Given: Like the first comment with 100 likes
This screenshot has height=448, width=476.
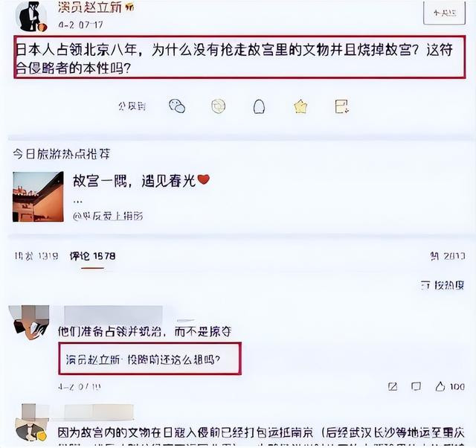Looking at the screenshot, I should (x=450, y=386).
